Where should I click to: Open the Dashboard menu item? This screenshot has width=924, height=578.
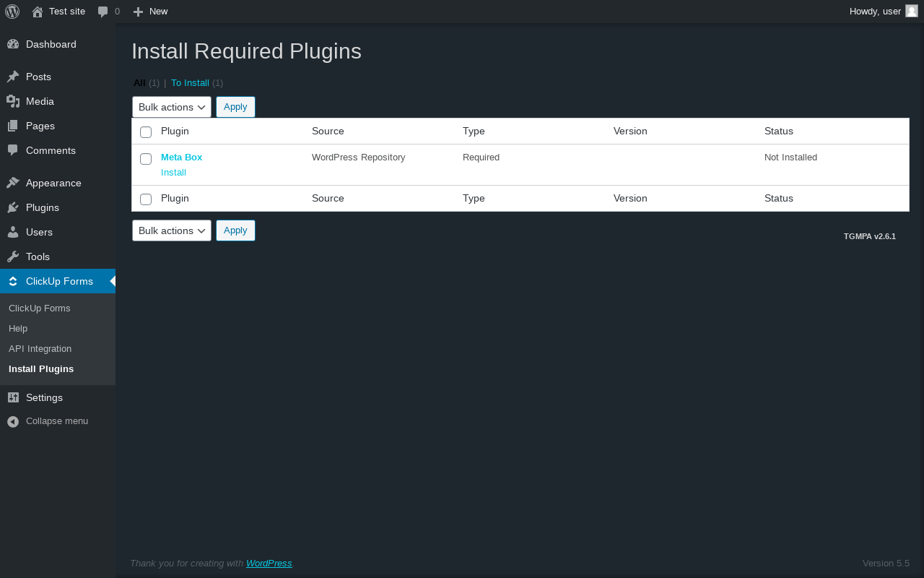click(51, 44)
